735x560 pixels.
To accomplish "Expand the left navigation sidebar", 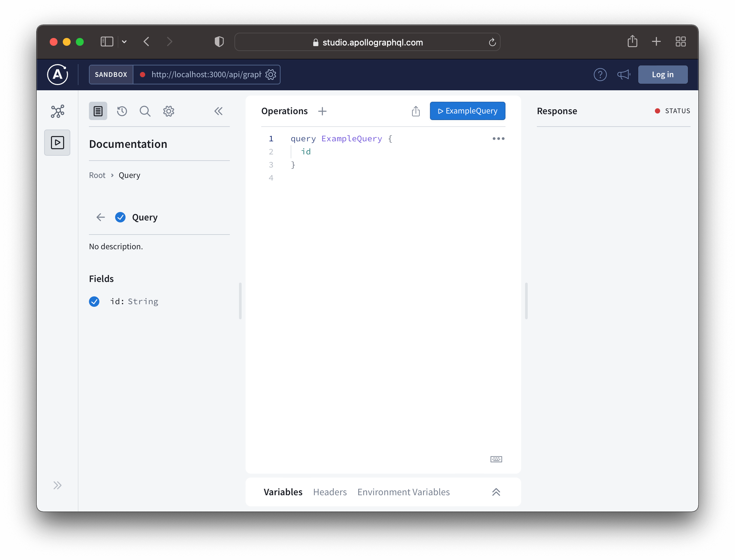I will [x=57, y=485].
